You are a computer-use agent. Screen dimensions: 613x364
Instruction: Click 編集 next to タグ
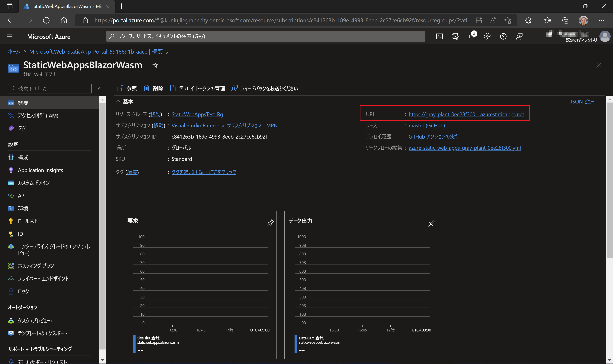coord(132,172)
